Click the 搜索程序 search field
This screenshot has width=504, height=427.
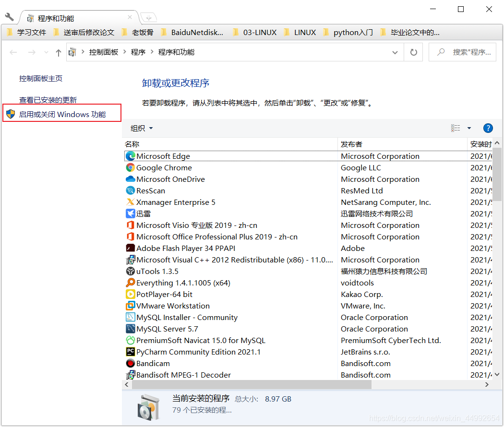tap(463, 52)
